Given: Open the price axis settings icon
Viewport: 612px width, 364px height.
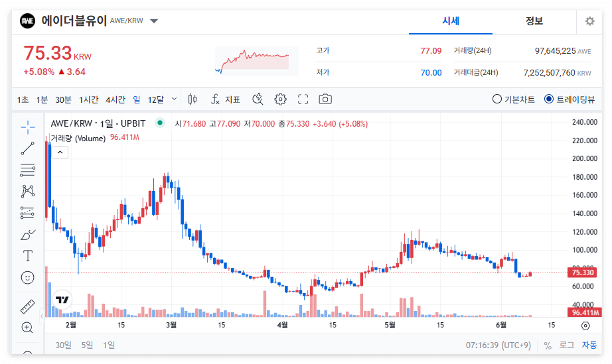Looking at the screenshot, I should click(x=585, y=326).
